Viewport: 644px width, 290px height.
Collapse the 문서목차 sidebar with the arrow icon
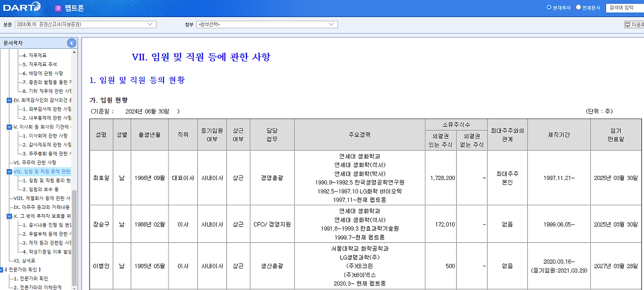click(x=71, y=42)
